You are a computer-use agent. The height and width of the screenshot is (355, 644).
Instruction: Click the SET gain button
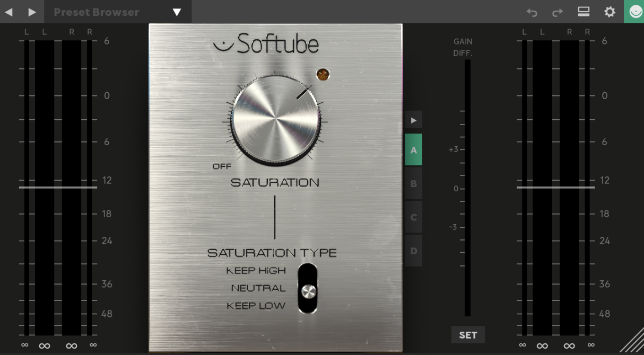click(x=468, y=335)
